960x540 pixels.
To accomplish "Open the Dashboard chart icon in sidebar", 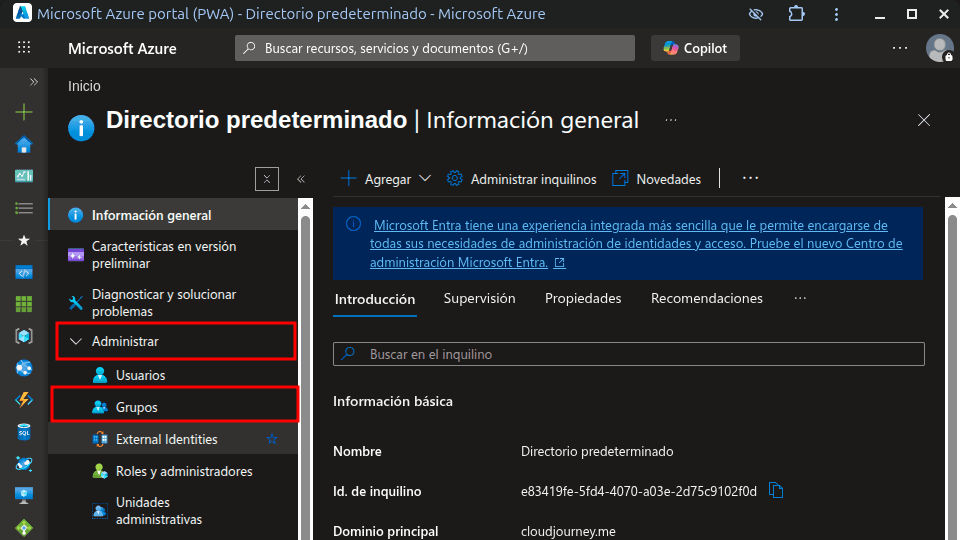I will 24,176.
